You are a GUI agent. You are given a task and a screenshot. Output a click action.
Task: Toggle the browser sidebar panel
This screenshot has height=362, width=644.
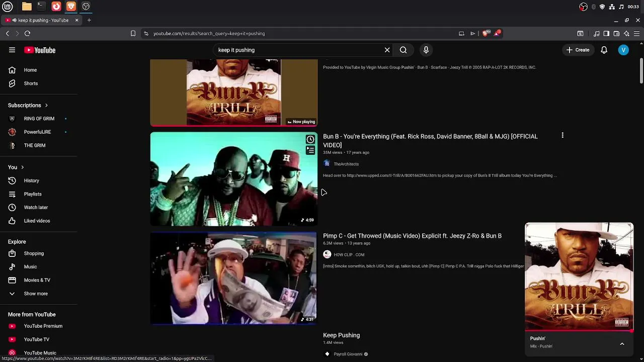coord(606,34)
